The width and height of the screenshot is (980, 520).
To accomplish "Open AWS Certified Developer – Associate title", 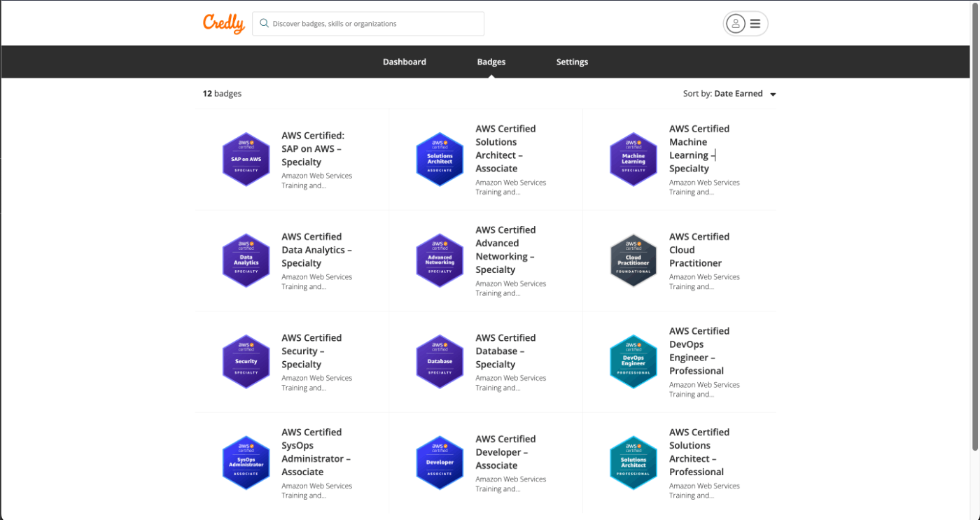I will pos(505,452).
